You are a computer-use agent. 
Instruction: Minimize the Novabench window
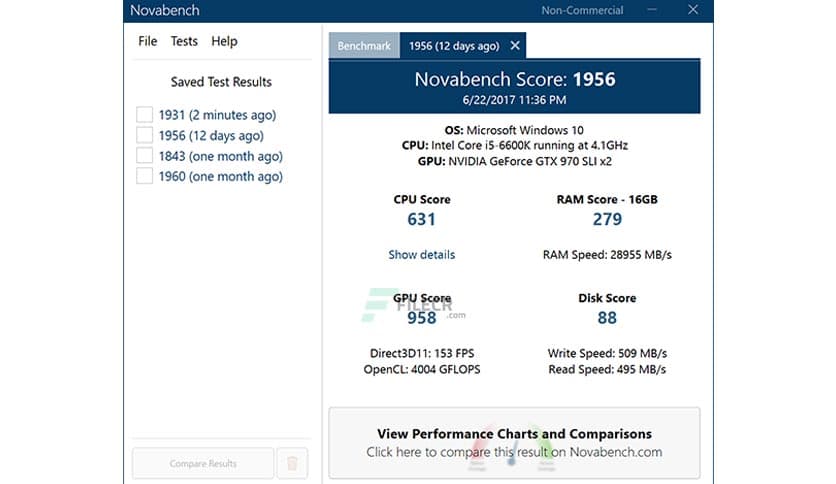click(x=652, y=10)
